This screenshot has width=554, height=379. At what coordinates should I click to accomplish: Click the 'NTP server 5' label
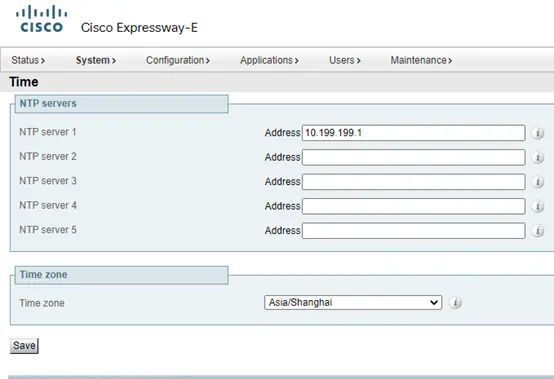click(x=48, y=230)
